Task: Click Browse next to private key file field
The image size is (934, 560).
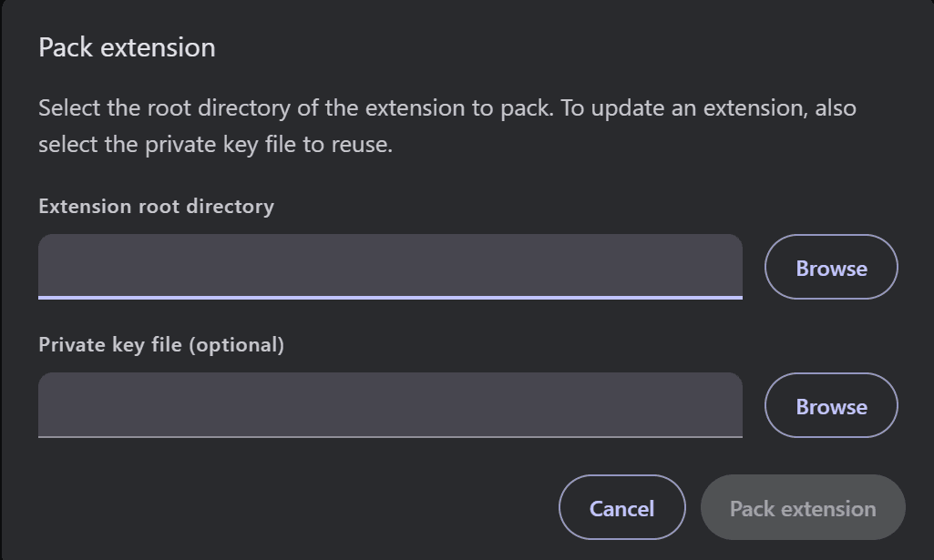Action: [830, 405]
